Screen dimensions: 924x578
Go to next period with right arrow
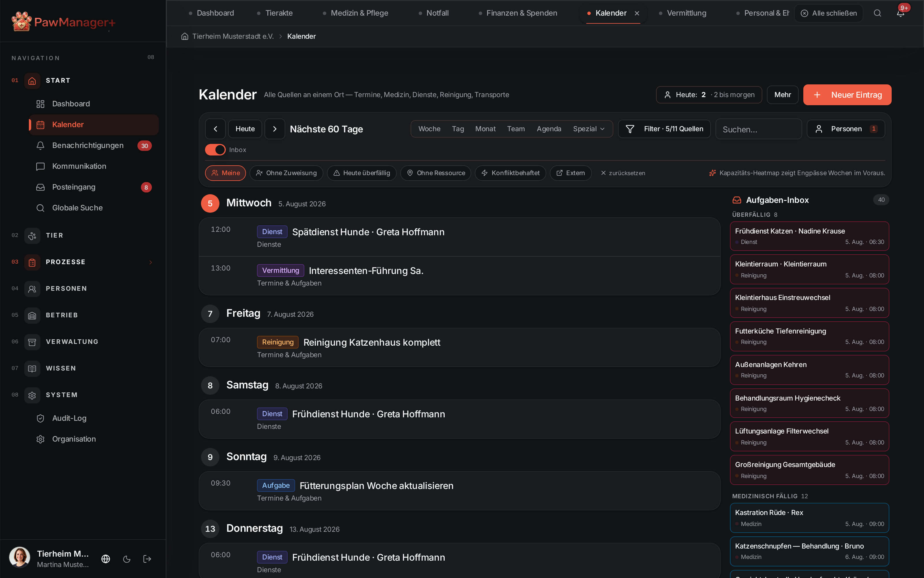click(x=275, y=129)
